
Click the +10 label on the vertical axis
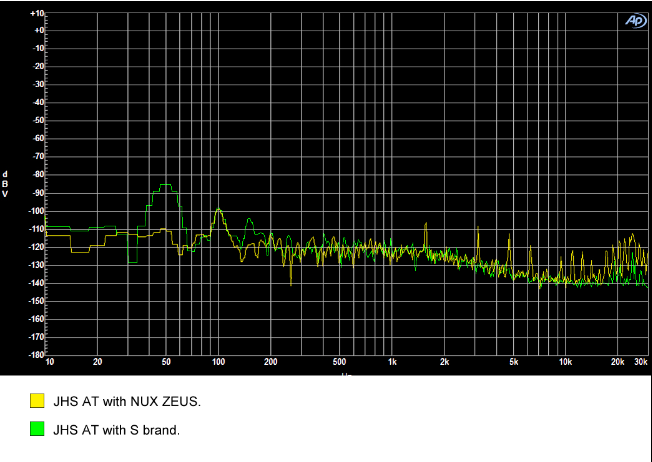click(37, 13)
